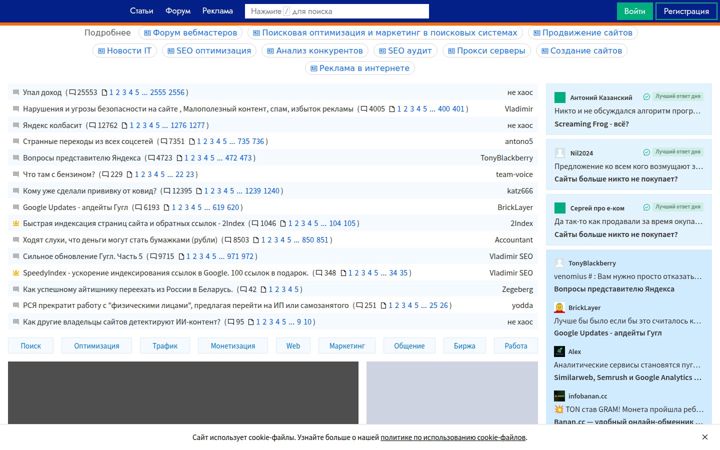Viewport: 720px width, 450px height.
Task: Click BrickLayer avatar in sidebar
Action: [559, 308]
